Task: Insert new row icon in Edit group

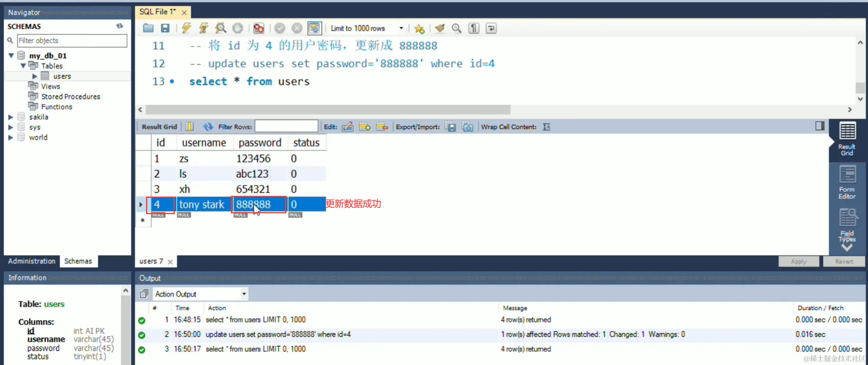Action: click(365, 126)
